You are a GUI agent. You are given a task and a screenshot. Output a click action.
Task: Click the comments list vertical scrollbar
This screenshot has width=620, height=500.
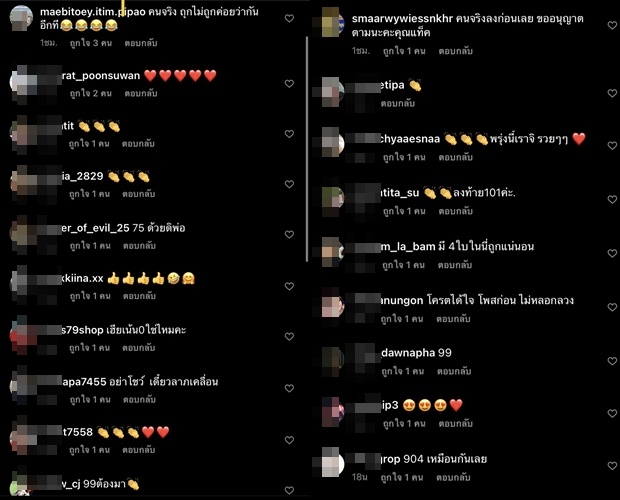click(307, 149)
